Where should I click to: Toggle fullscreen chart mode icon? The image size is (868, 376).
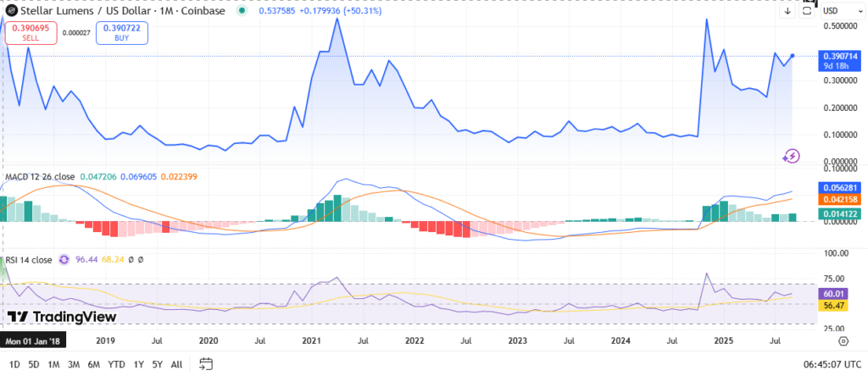pos(807,10)
